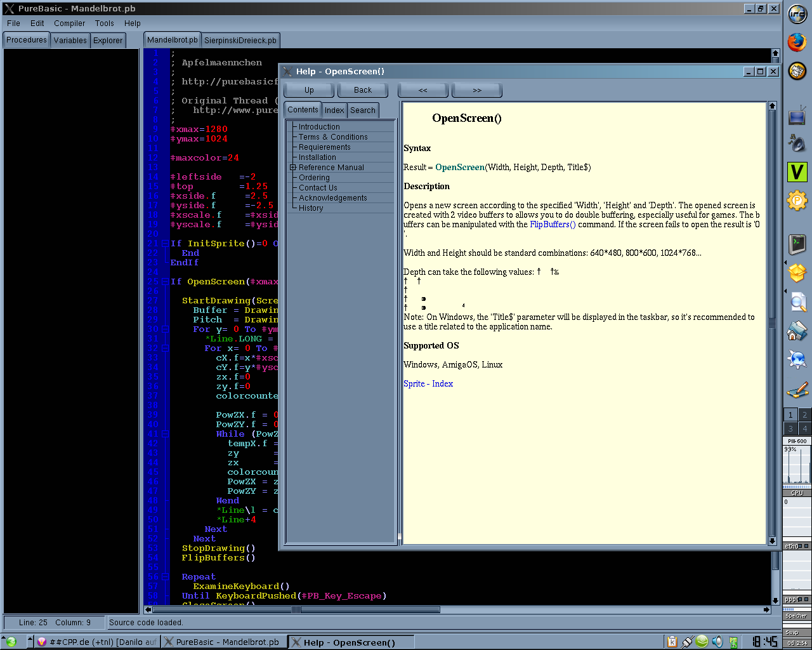Image resolution: width=812 pixels, height=650 pixels.
Task: Open the speaker and music notes icon
Action: [797, 143]
